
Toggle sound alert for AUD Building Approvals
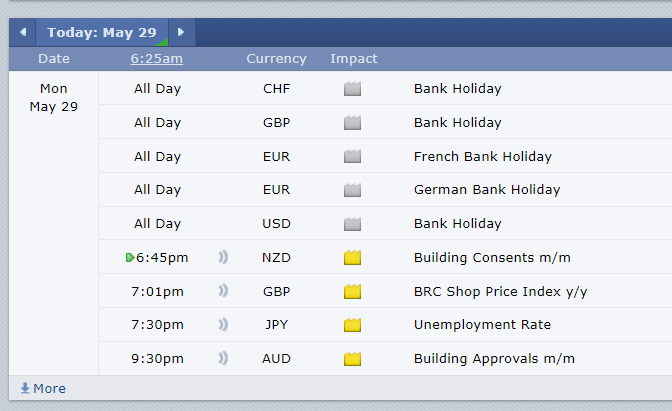tap(223, 358)
